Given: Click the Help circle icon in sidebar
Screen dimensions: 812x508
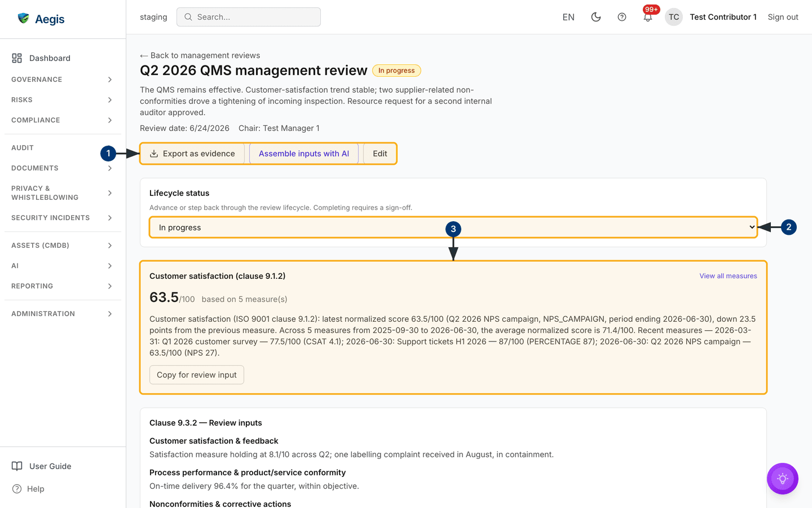Looking at the screenshot, I should coord(17,489).
